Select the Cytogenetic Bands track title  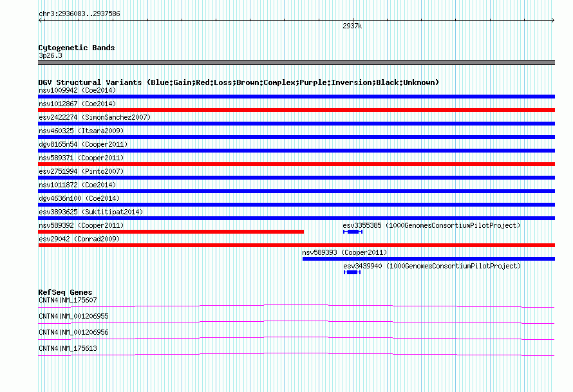click(77, 48)
